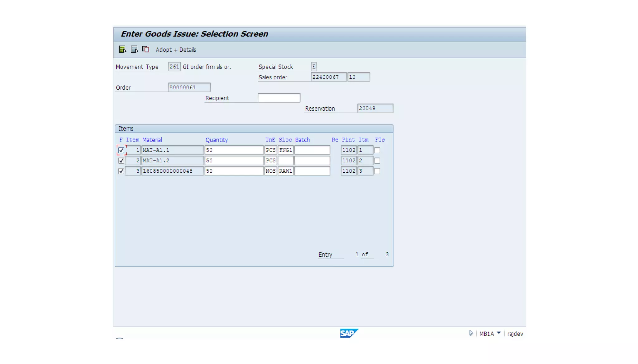Click the rajdev server name in status bar
The width and height of the screenshot is (638, 364).
515,334
